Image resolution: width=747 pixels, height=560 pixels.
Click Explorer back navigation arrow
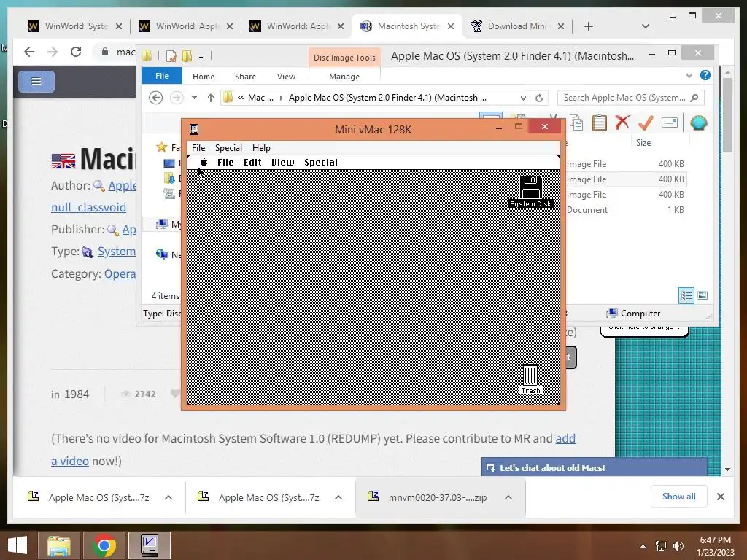(x=155, y=98)
